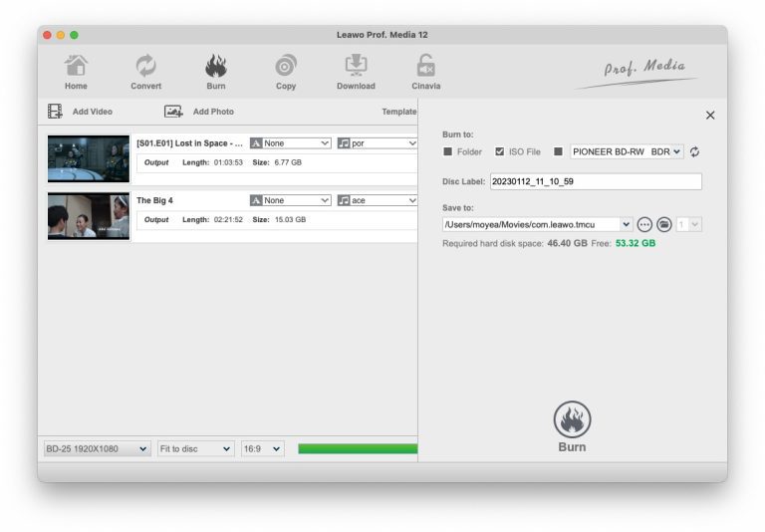The height and width of the screenshot is (532, 765).
Task: Switch to the Burn tab in toolbar
Action: pyautogui.click(x=215, y=72)
